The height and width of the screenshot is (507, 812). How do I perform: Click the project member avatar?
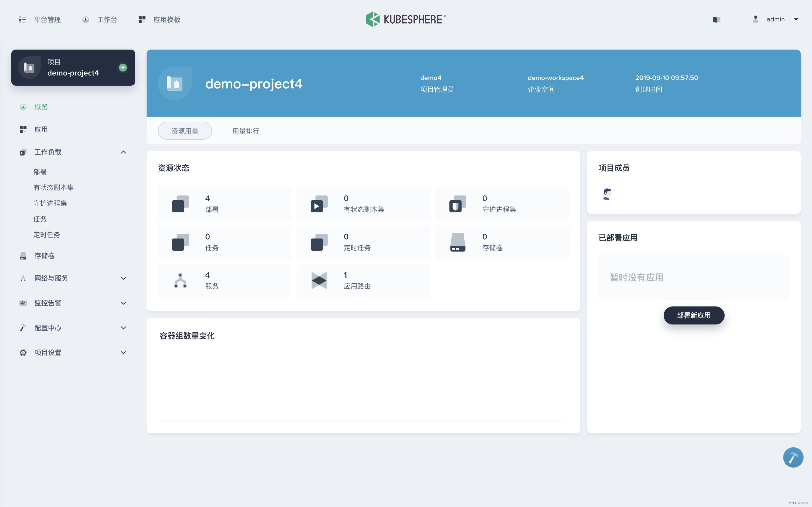(607, 194)
